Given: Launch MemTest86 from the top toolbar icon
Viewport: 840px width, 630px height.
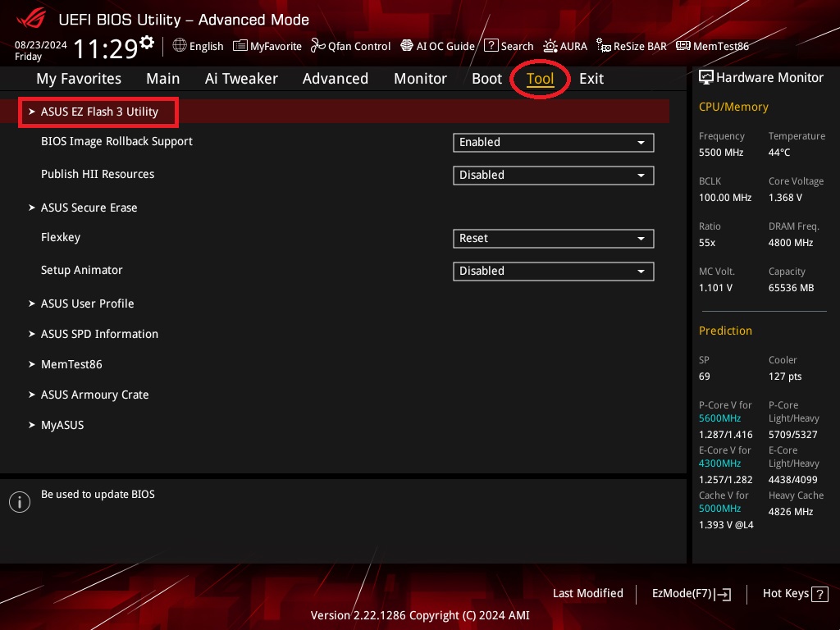Looking at the screenshot, I should (683, 46).
